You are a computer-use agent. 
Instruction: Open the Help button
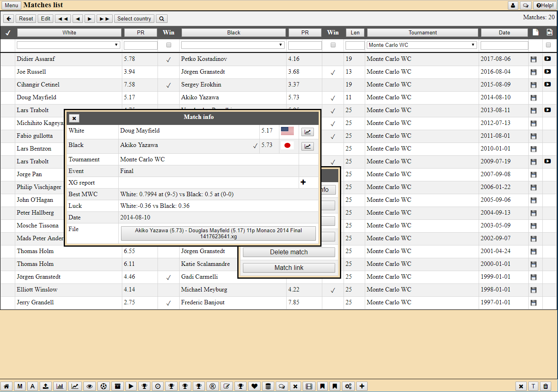coord(545,5)
